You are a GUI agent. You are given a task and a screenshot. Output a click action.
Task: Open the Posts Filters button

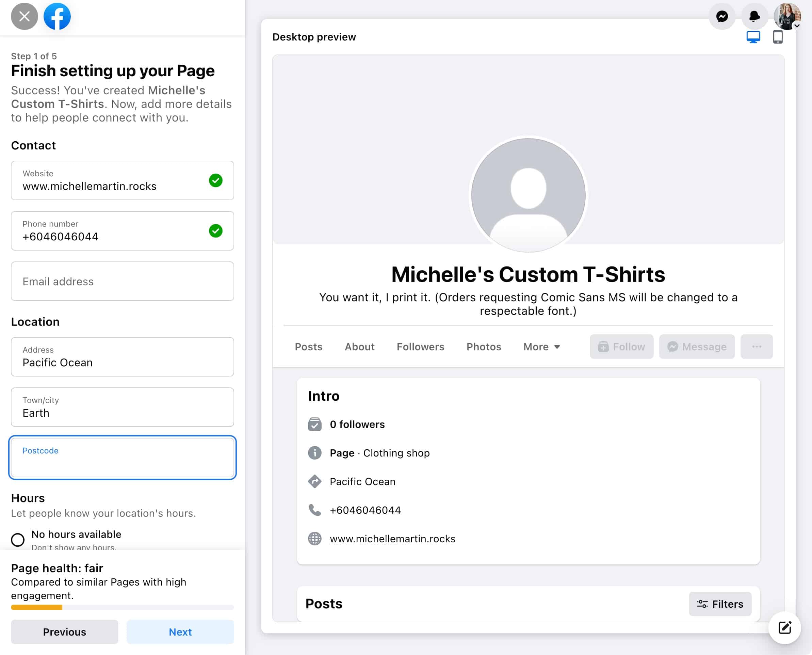[x=720, y=604]
